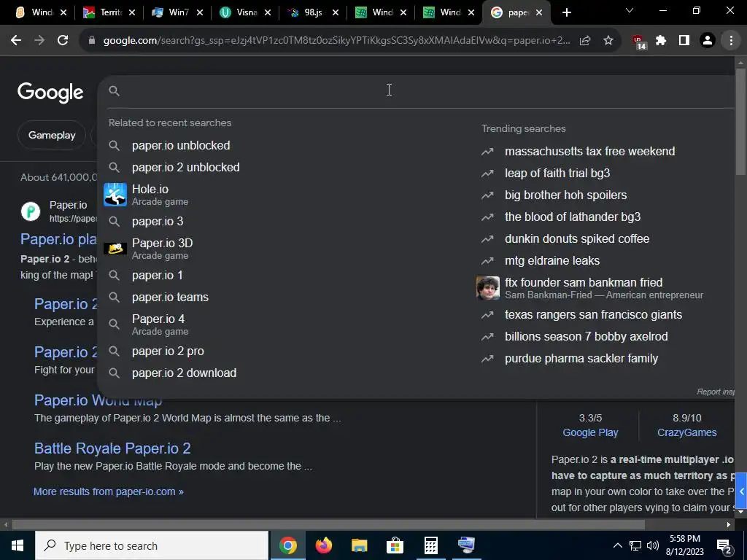Open the Extensions puzzle icon
747x560 pixels.
coord(661,41)
